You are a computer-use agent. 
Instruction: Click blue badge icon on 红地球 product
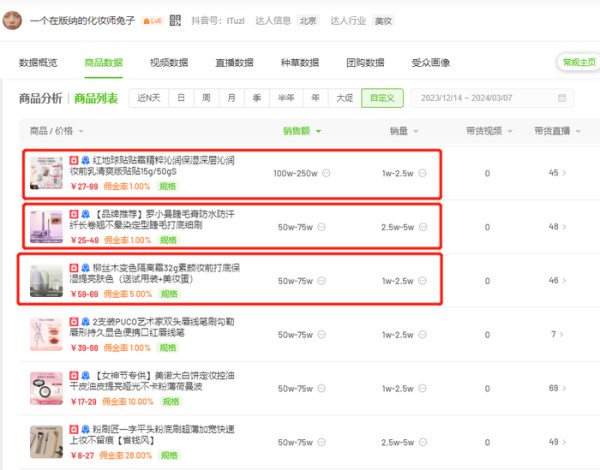85,160
